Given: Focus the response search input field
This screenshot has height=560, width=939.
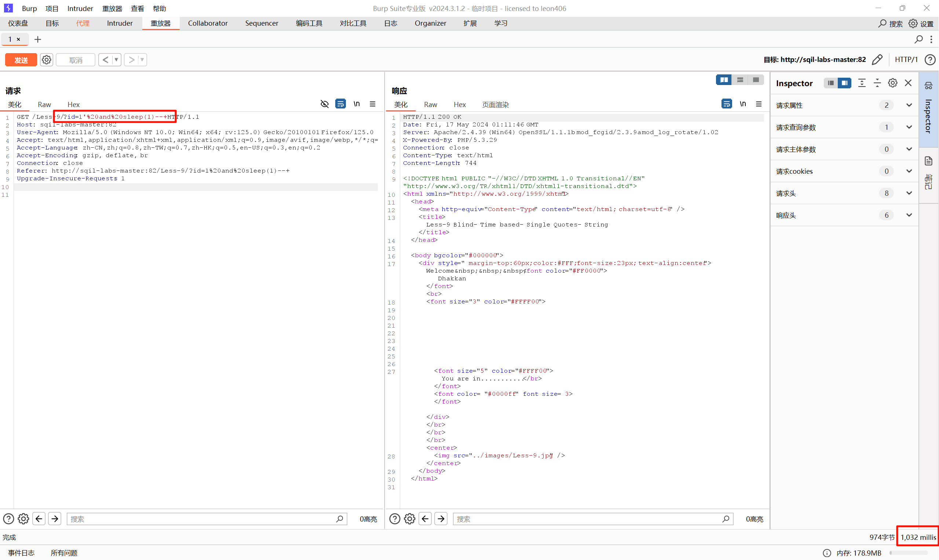Looking at the screenshot, I should 593,519.
